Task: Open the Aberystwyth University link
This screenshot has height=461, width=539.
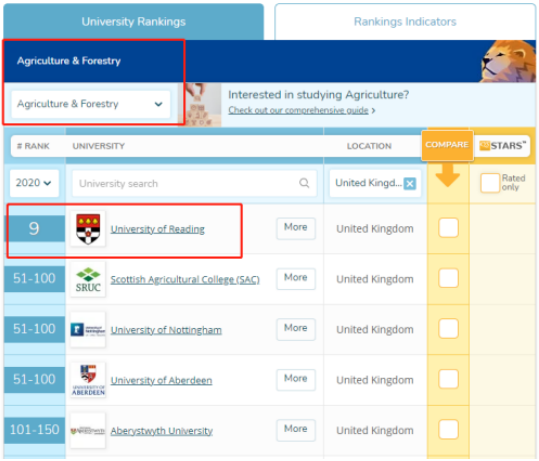Action: tap(162, 431)
